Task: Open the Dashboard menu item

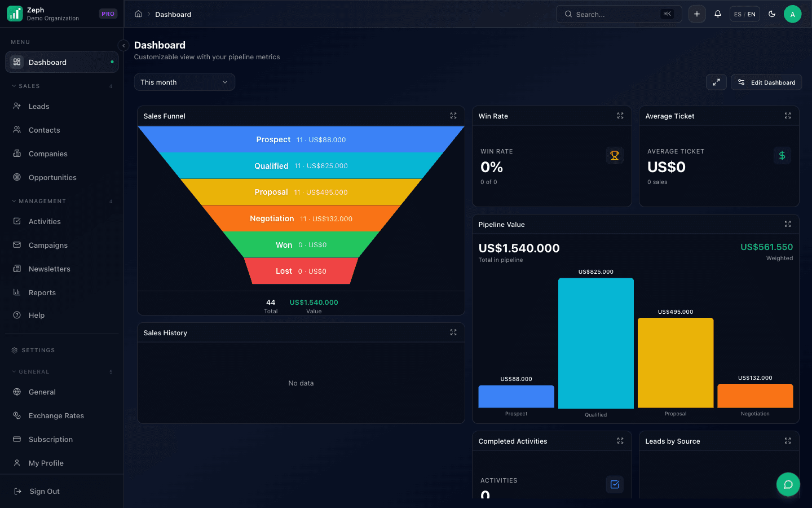Action: click(47, 62)
